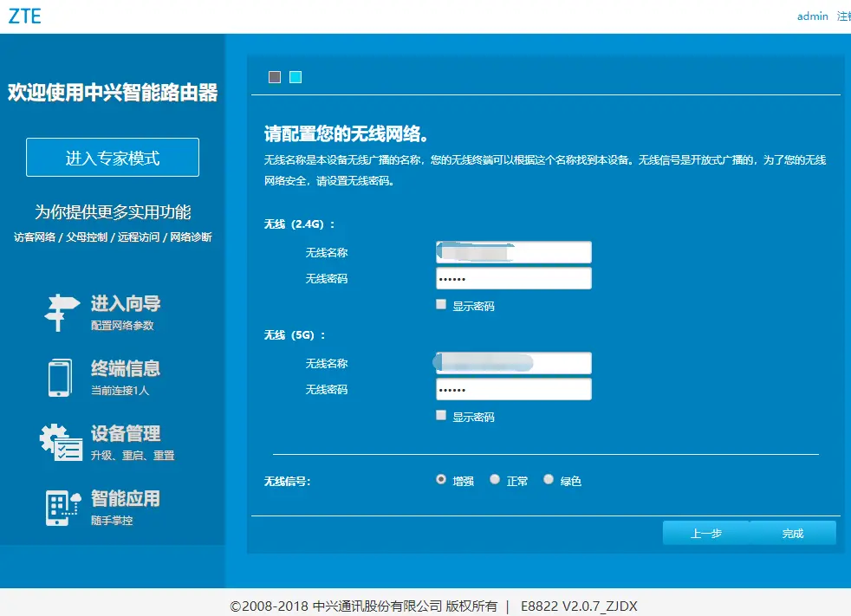Focus the 2.4G 无线名称 input field

(x=513, y=252)
